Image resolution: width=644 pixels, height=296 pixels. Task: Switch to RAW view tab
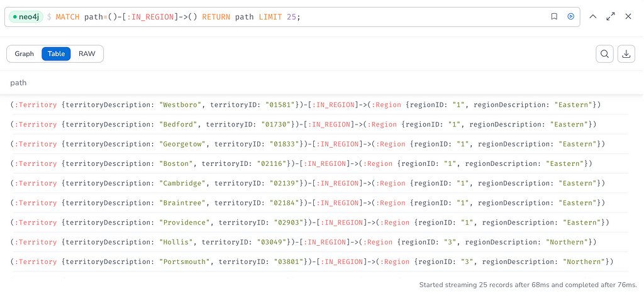pyautogui.click(x=87, y=54)
